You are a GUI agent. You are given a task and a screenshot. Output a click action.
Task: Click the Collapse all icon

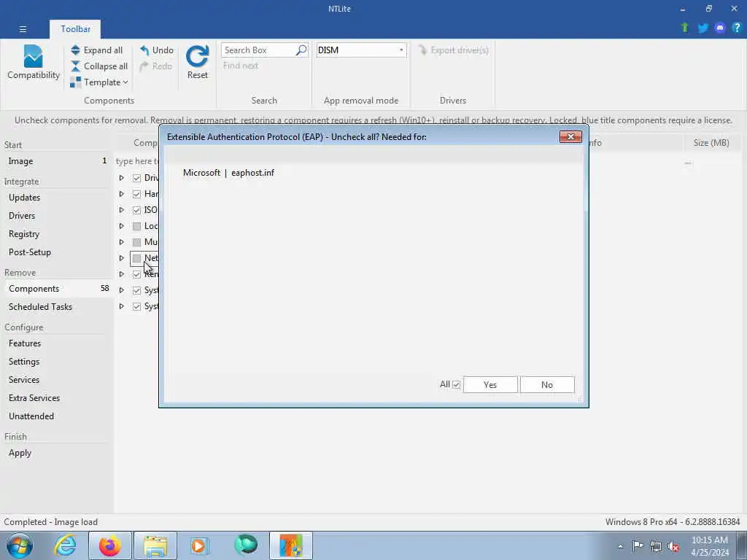(x=75, y=66)
